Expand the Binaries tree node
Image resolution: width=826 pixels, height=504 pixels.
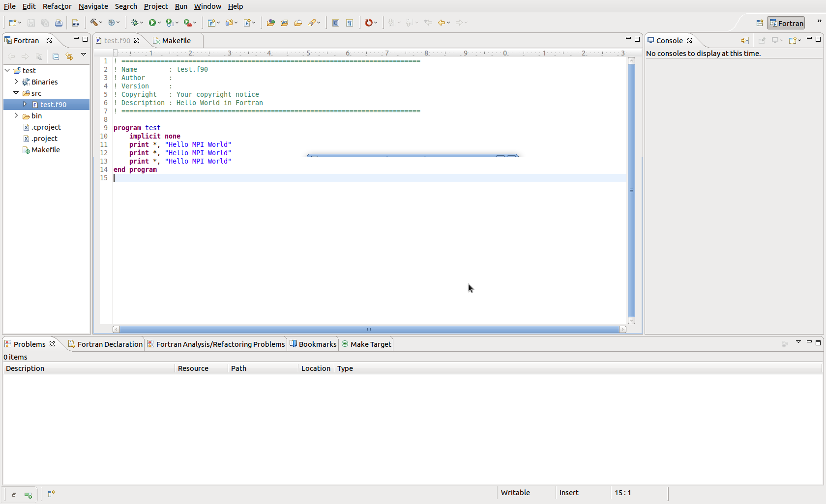16,82
